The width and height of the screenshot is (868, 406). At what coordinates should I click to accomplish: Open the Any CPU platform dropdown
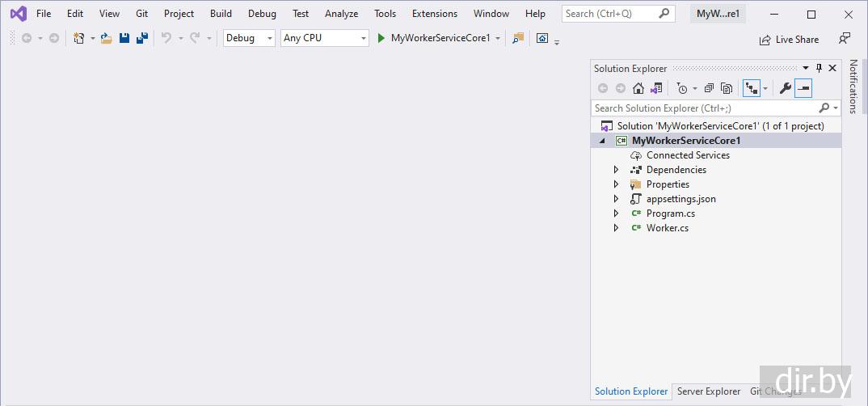pyautogui.click(x=324, y=38)
